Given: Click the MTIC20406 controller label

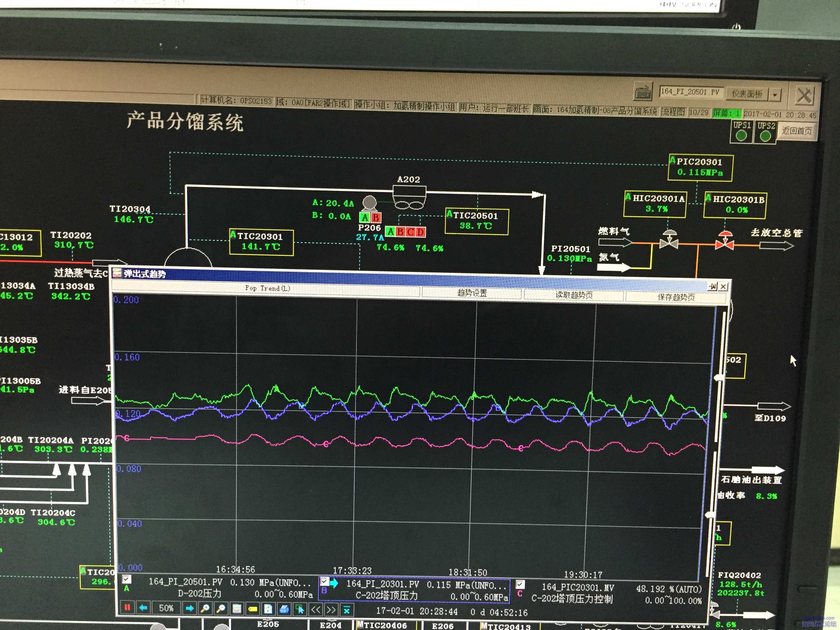Looking at the screenshot, I should tap(382, 625).
